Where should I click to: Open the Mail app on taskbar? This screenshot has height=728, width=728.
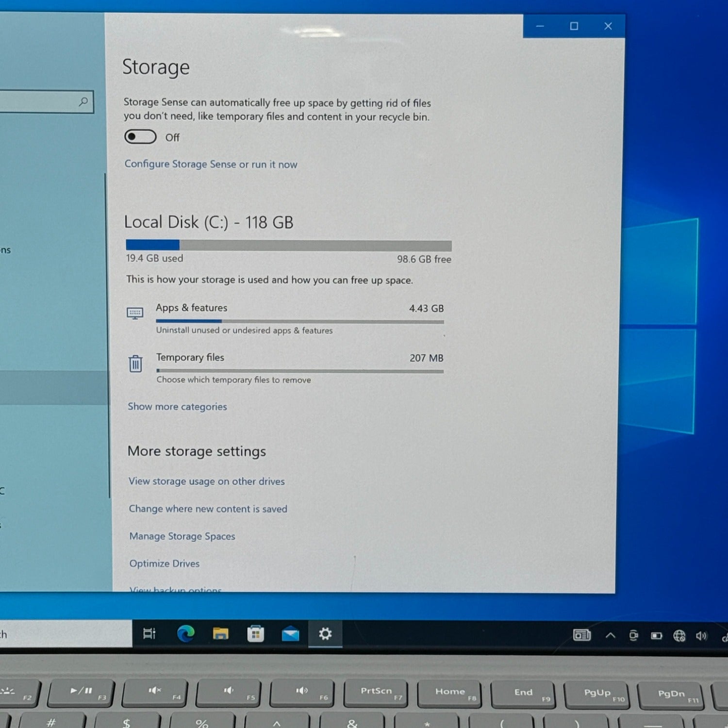290,634
